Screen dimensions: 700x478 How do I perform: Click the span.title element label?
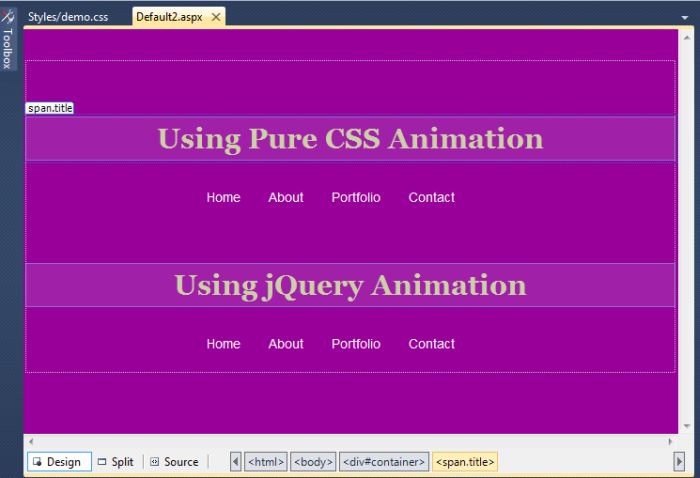pyautogui.click(x=50, y=108)
